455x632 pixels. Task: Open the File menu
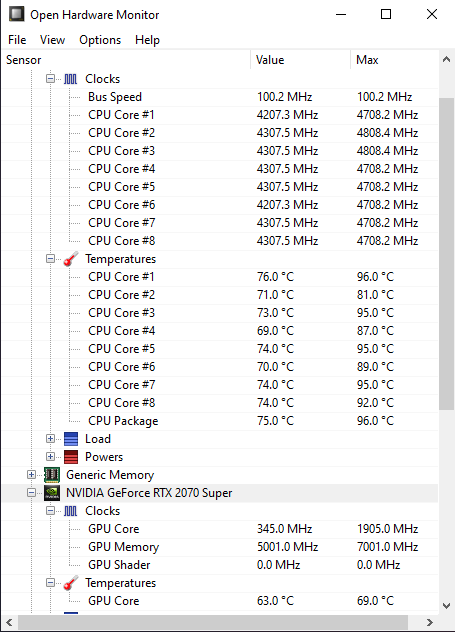[17, 40]
